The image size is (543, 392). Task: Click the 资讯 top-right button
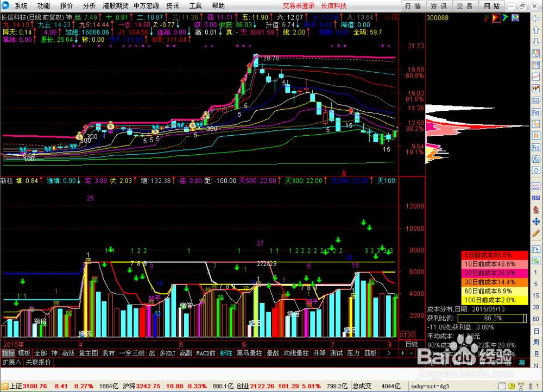coord(439,6)
